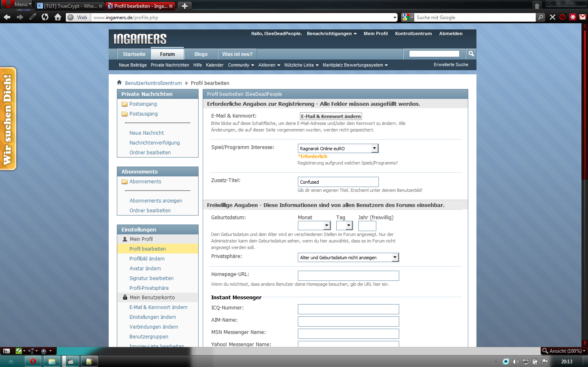Open the closed tabs trash icon

537,6
